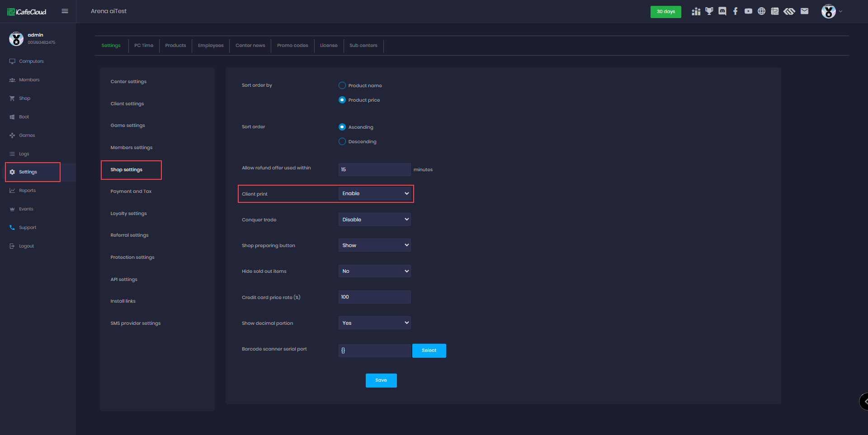
Task: Open the Products tab
Action: point(175,46)
